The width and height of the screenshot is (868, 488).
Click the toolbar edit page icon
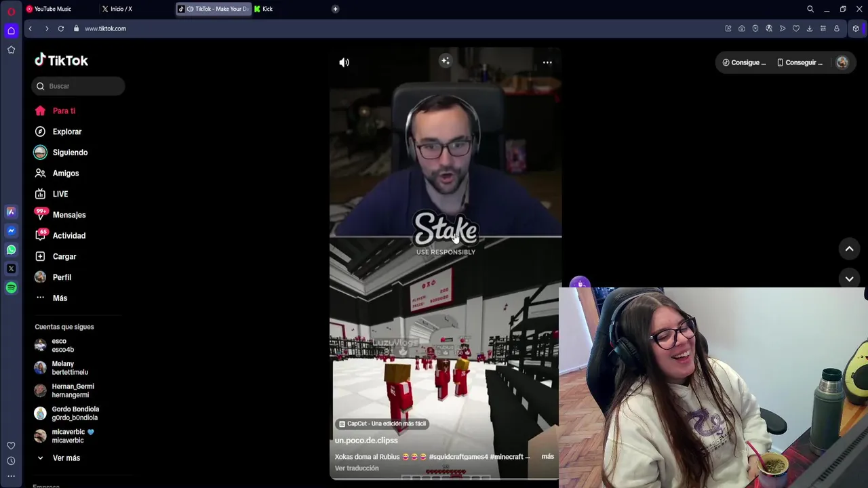click(728, 28)
